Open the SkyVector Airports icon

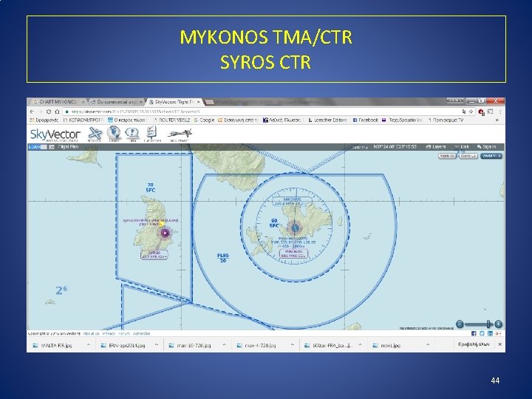[95, 133]
